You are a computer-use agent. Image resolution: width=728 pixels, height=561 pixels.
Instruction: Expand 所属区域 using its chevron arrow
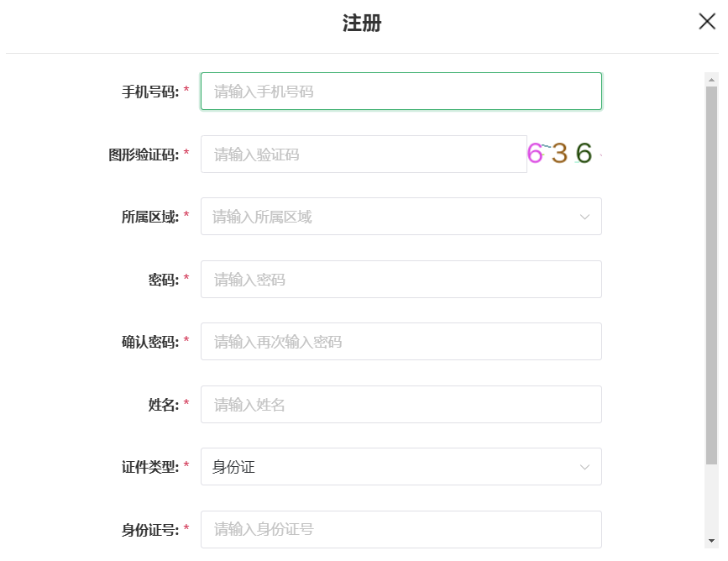pyautogui.click(x=584, y=217)
